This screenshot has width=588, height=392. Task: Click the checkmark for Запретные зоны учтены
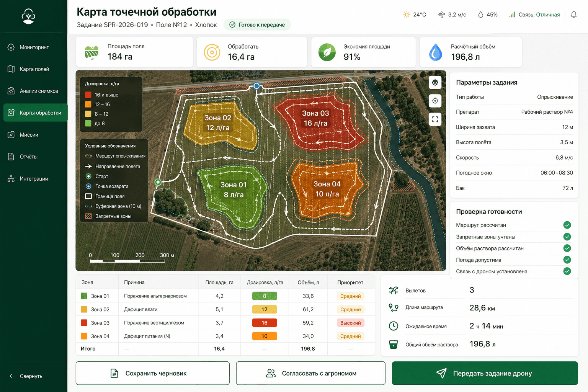tap(567, 237)
